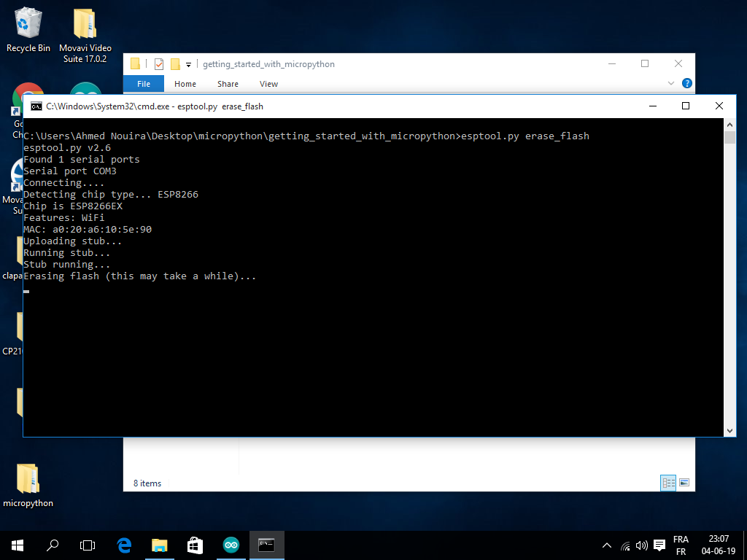Click the cmd.exe window title icon

pyautogui.click(x=36, y=106)
